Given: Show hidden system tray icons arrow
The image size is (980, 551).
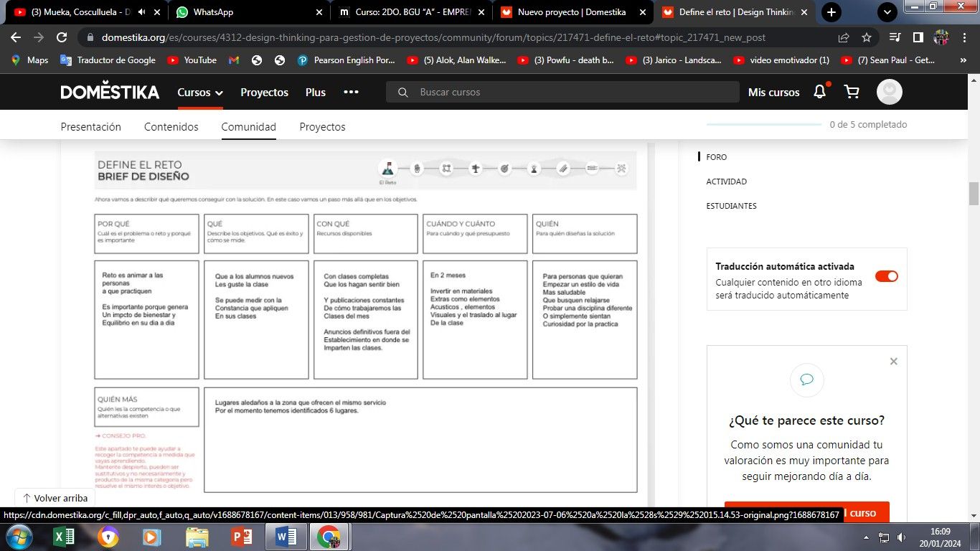Looking at the screenshot, I should click(866, 537).
